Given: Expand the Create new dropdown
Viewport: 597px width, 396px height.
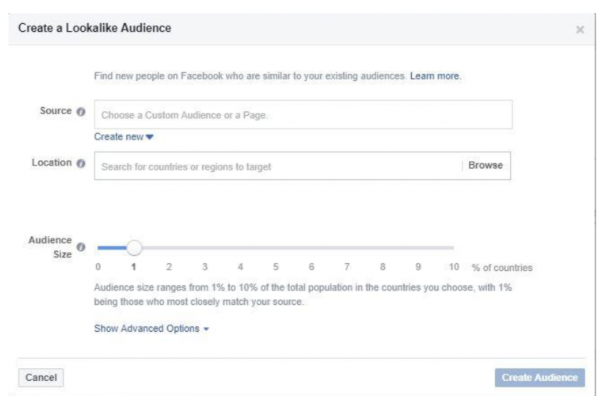Looking at the screenshot, I should click(123, 137).
